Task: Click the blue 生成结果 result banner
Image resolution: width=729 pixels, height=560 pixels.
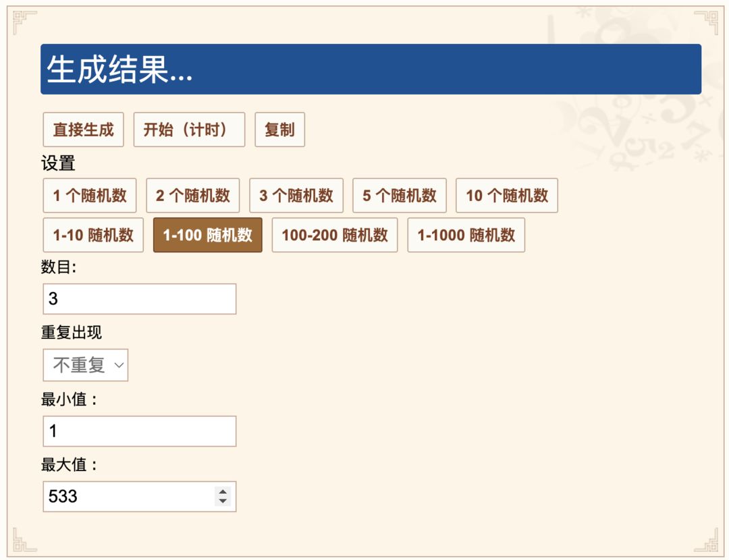Action: tap(371, 69)
